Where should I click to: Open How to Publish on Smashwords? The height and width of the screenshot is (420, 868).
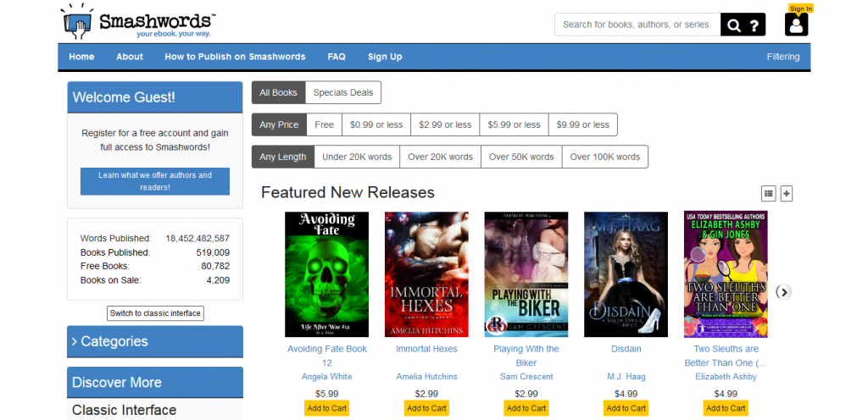point(235,57)
